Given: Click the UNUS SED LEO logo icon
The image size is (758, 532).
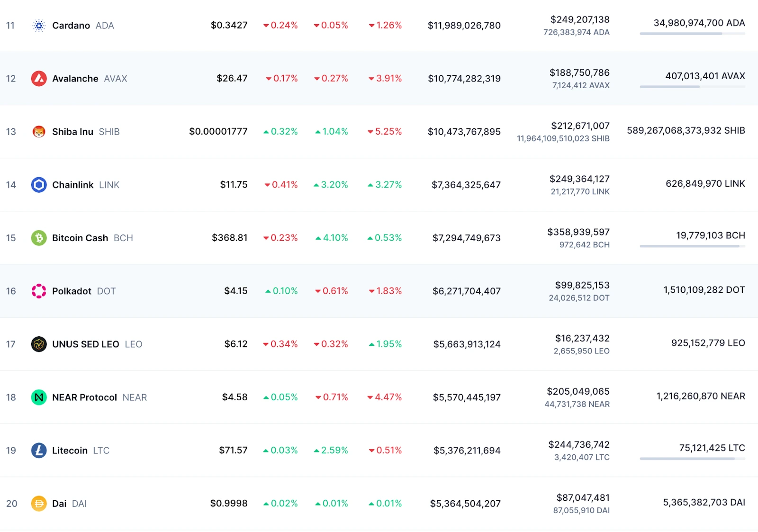Looking at the screenshot, I should click(x=39, y=344).
